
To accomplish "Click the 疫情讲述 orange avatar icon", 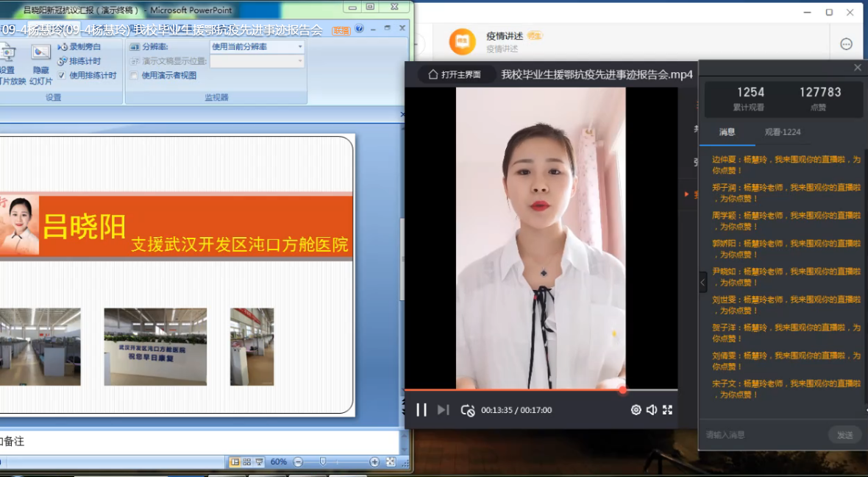I will point(462,42).
